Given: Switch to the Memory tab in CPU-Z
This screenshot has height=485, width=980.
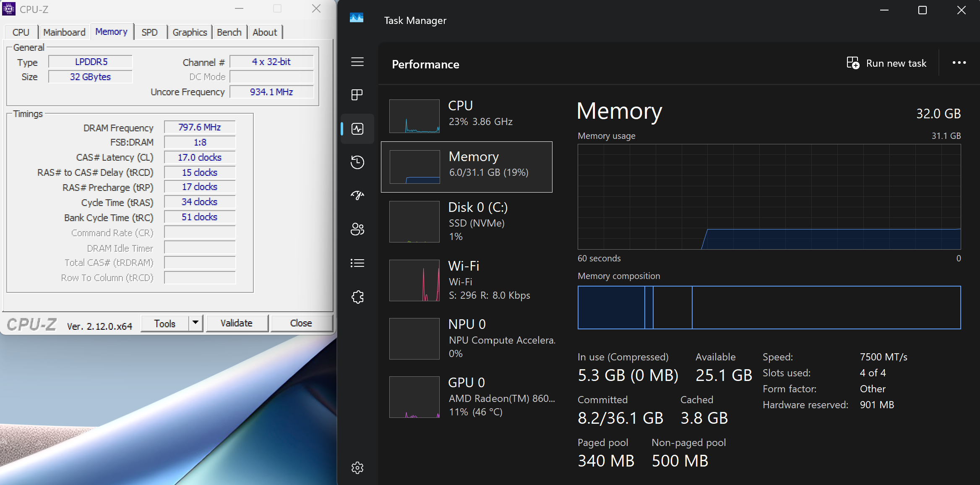Looking at the screenshot, I should [112, 31].
